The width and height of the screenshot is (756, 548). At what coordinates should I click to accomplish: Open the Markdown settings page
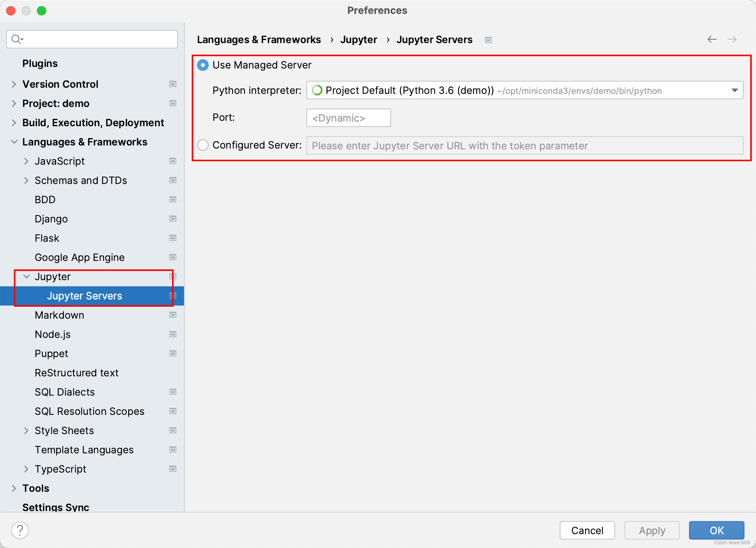pyautogui.click(x=59, y=315)
